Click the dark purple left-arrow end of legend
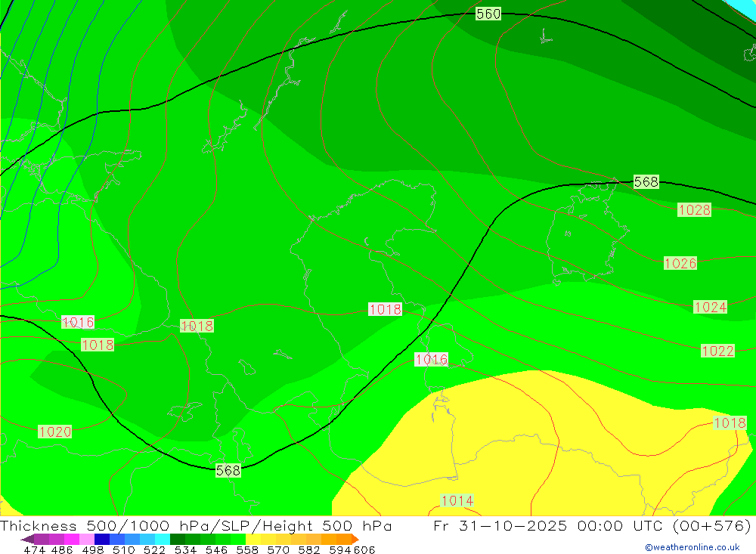Screen dimensions: 756x554 pyautogui.click(x=27, y=539)
